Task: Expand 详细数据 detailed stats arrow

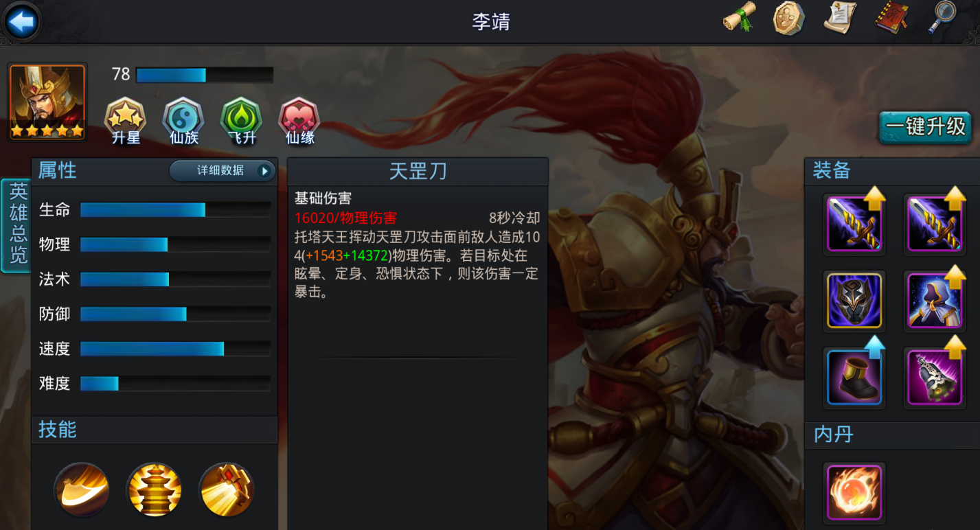Action: pyautogui.click(x=223, y=171)
